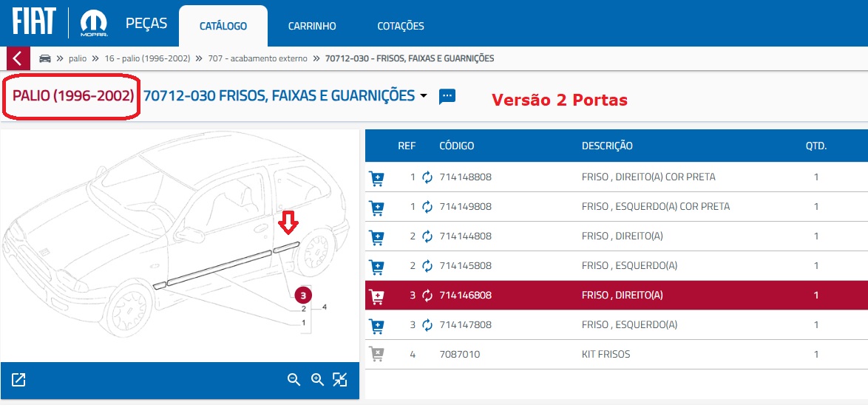Screen dimensions: 868x419
Task: Fit the diagram to view
Action: [x=339, y=380]
